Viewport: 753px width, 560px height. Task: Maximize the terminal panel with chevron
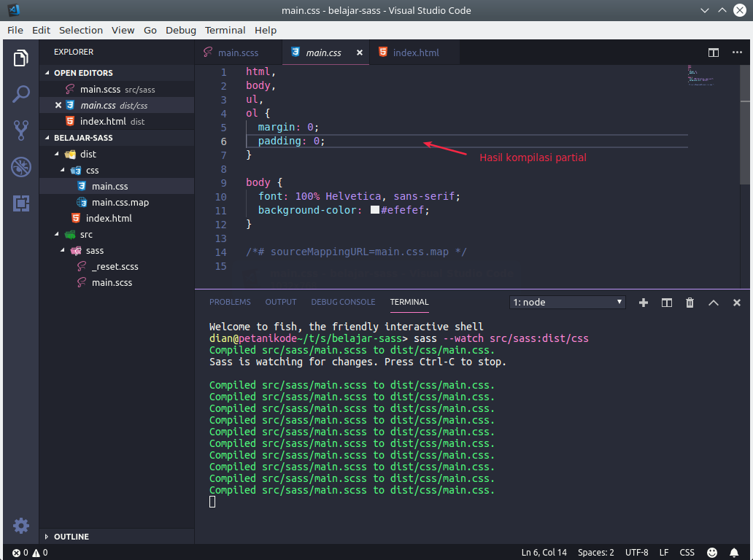(714, 303)
